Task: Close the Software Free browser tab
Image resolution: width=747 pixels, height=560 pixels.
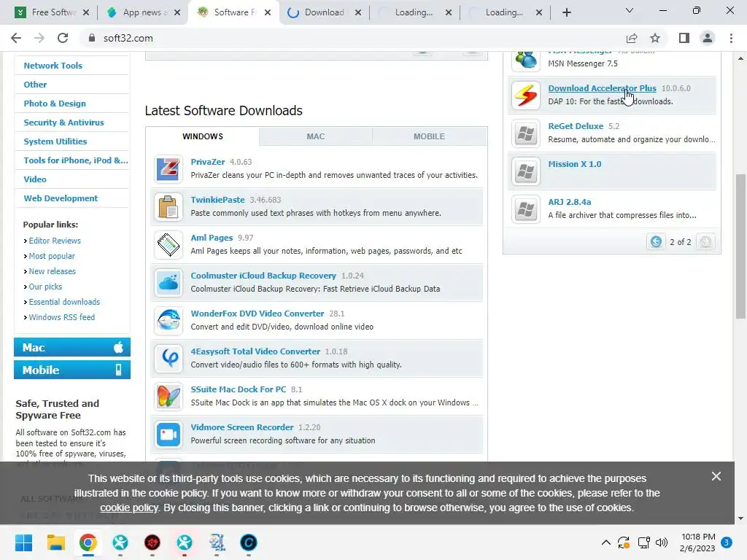Action: point(268,12)
